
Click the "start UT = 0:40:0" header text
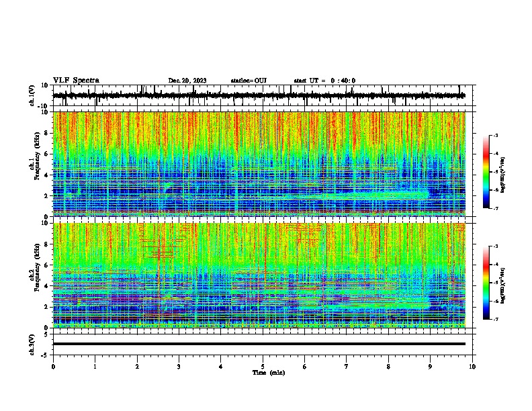(x=324, y=81)
